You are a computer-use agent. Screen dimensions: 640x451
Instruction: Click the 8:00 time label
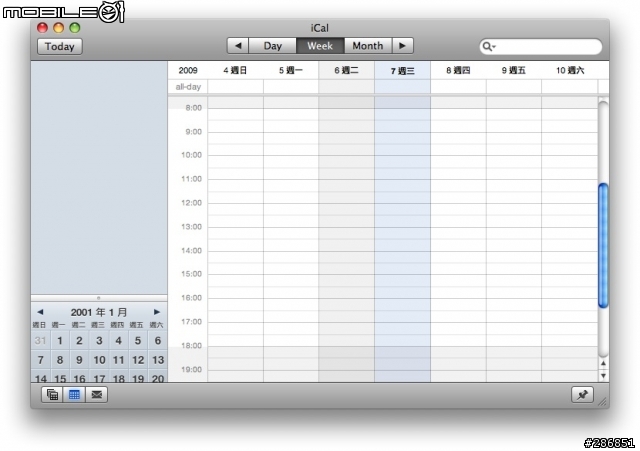click(x=193, y=108)
